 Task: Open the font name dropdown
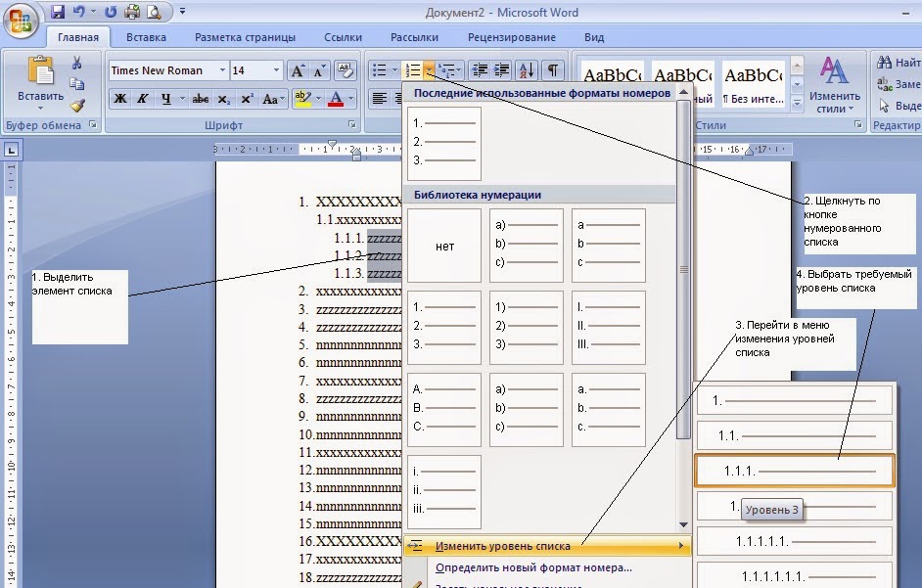pos(222,70)
